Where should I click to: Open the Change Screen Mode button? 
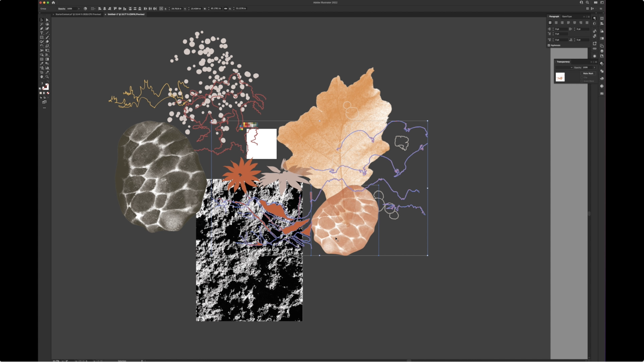pyautogui.click(x=44, y=102)
